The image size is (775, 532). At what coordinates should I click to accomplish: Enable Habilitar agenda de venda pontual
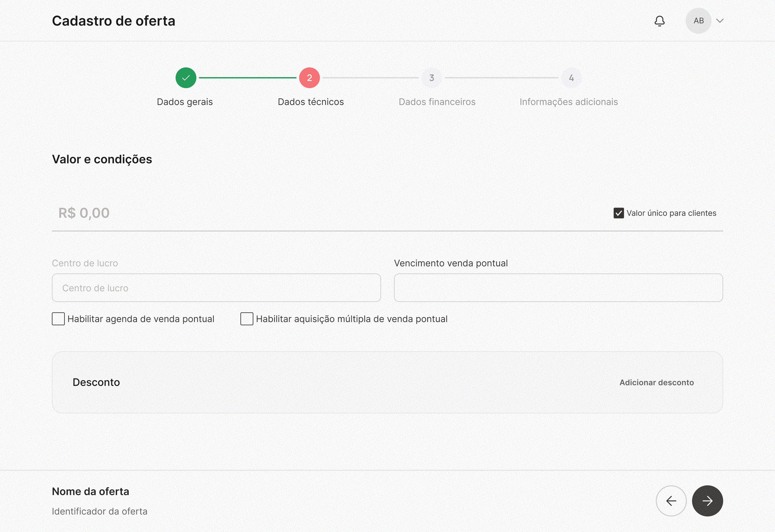click(58, 319)
